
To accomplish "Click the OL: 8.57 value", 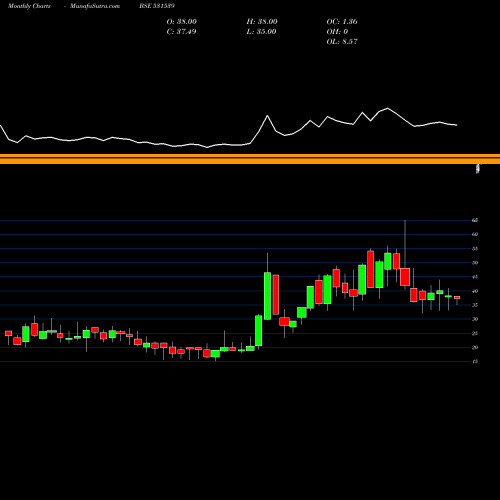I will pos(342,42).
